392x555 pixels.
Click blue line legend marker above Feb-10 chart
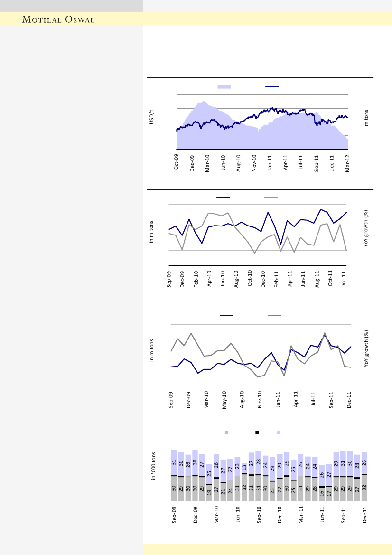223,197
